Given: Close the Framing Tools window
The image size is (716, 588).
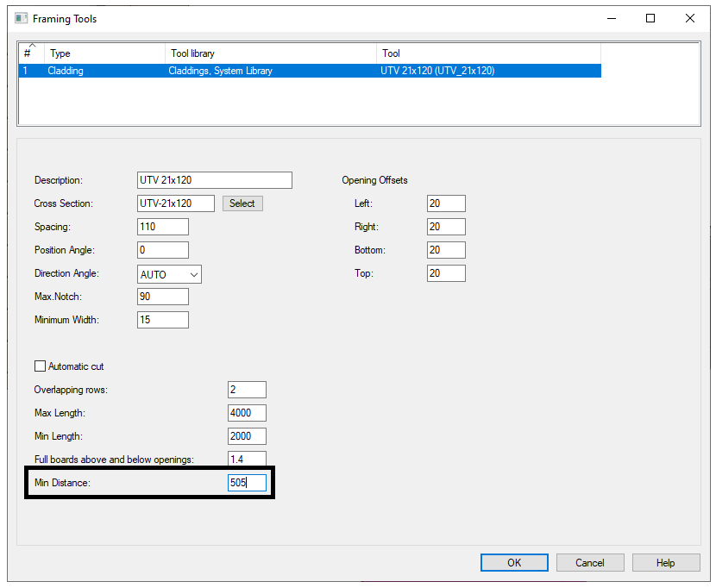Looking at the screenshot, I should click(x=690, y=18).
